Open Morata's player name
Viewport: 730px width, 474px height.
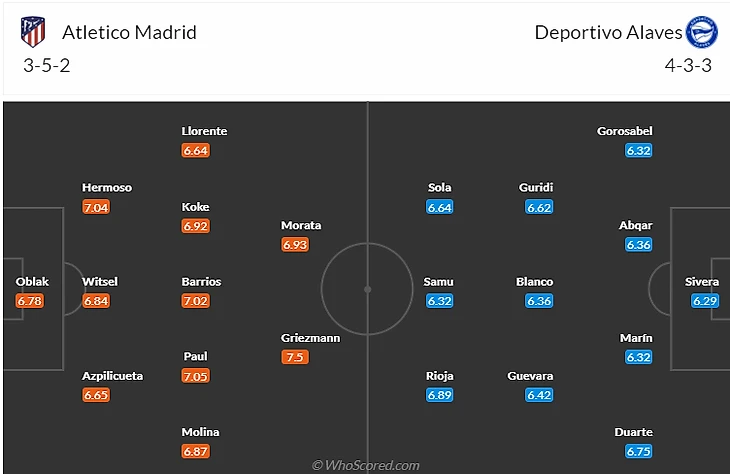[301, 225]
